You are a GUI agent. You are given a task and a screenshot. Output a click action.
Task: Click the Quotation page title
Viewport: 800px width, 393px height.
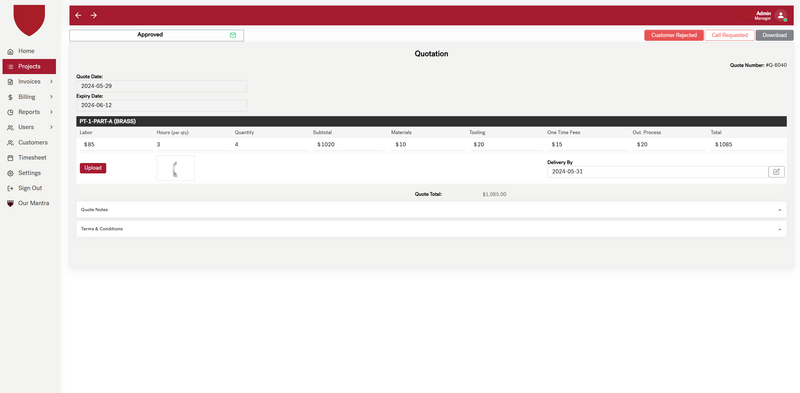point(431,54)
